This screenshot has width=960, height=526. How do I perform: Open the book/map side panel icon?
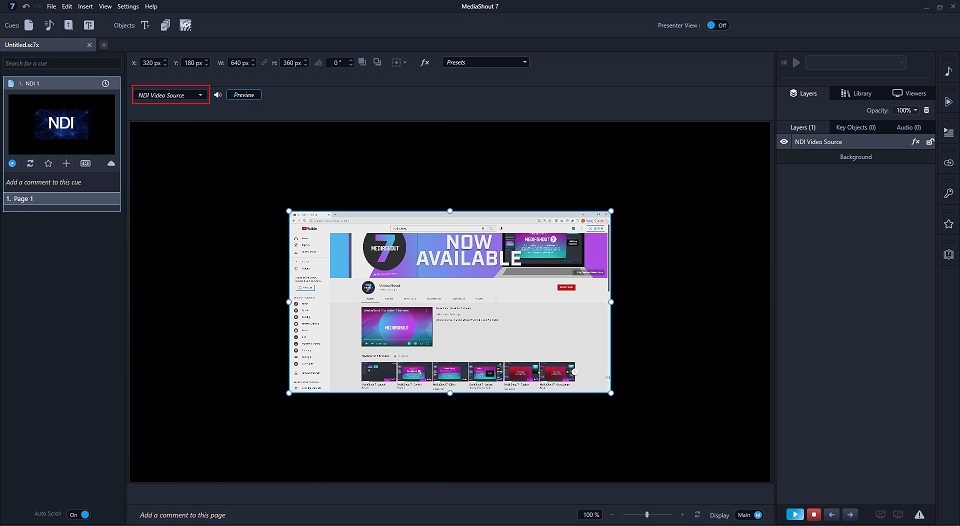[948, 254]
